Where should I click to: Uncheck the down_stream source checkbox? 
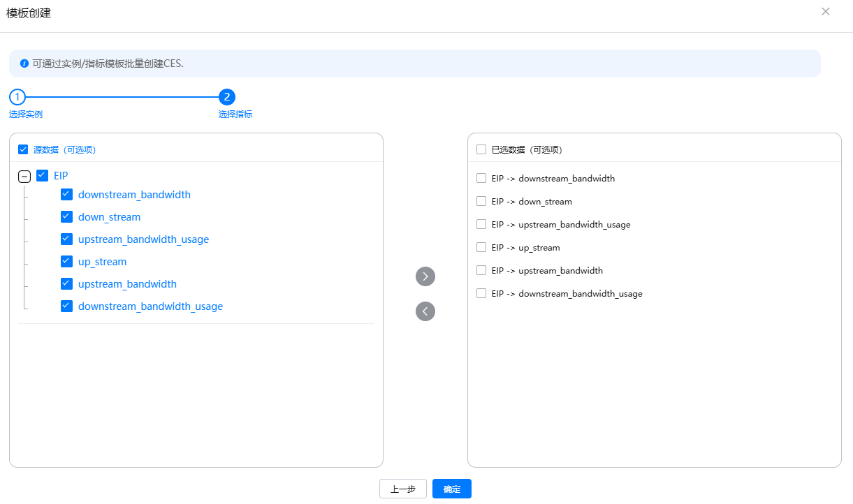[67, 217]
